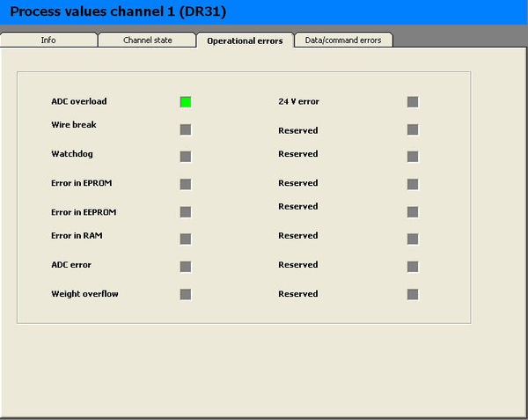The height and width of the screenshot is (420, 528).
Task: Click the Error in EEPROM indicator box
Action: 186,212
